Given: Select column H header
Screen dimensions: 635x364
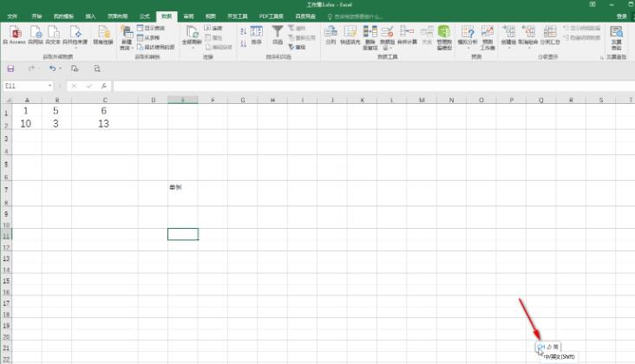Looking at the screenshot, I should (272, 100).
